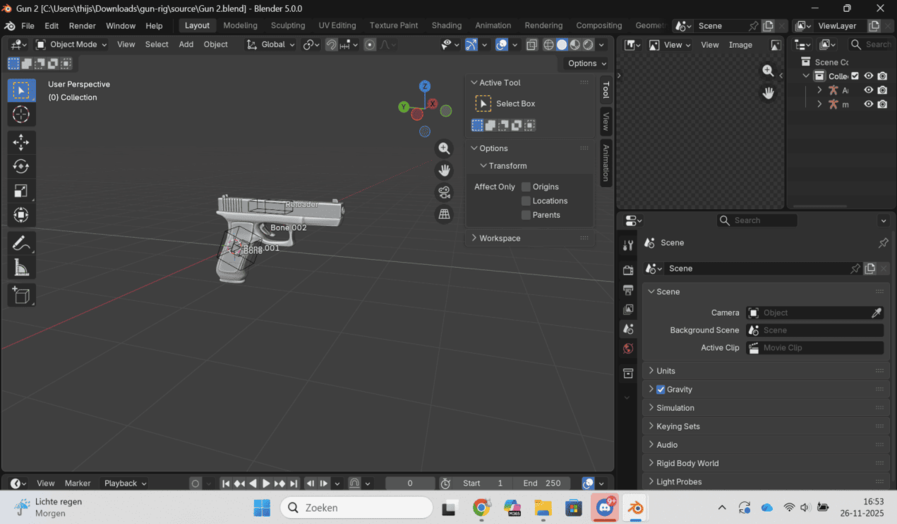Open the viewport Options dropdown
897x524 pixels.
tap(587, 63)
